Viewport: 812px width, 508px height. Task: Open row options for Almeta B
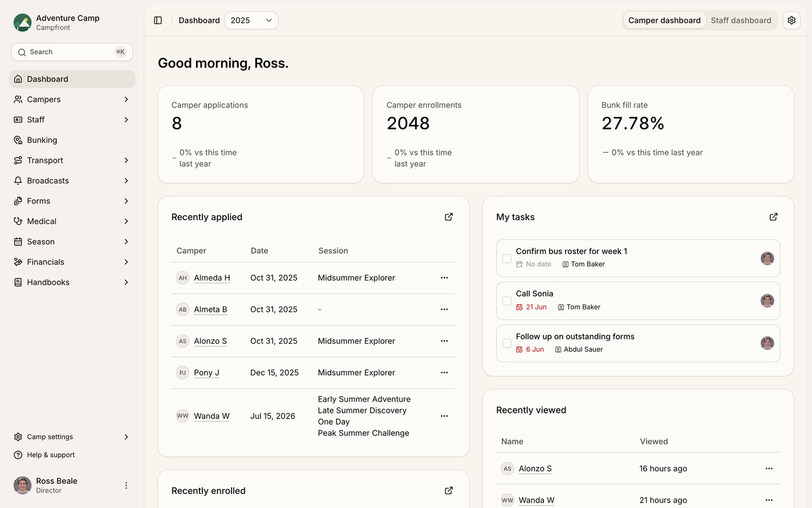pos(444,309)
